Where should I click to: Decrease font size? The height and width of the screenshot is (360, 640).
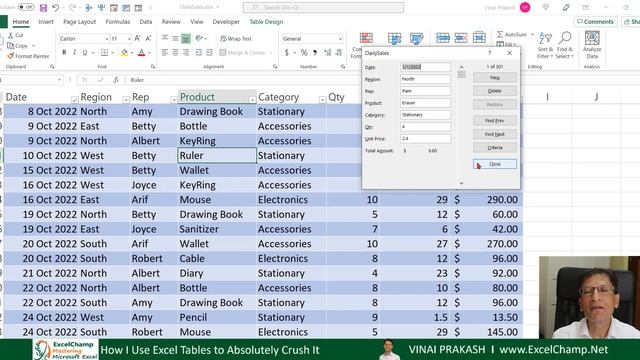pos(148,38)
